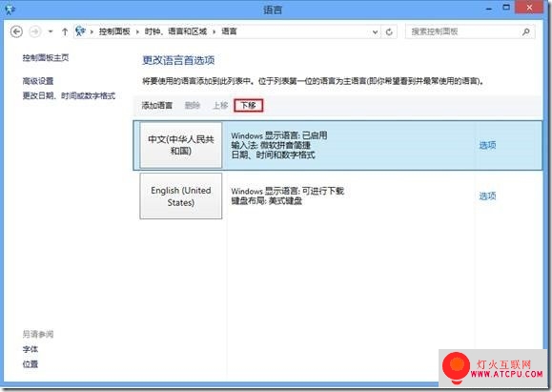Screen dimensions: 552x392
Task: Click 上移 in the toolbar
Action: pos(221,105)
